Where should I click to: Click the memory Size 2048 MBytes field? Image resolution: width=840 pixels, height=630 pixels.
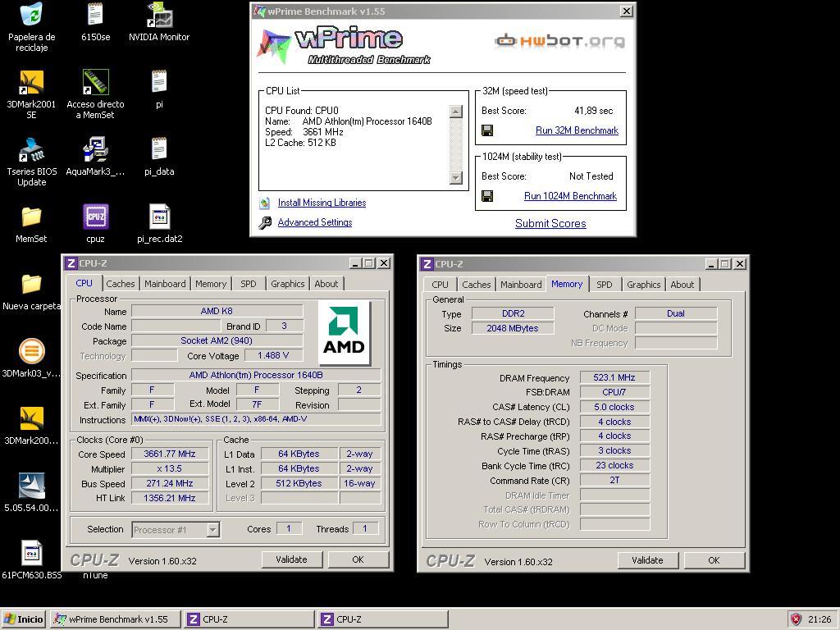point(513,328)
